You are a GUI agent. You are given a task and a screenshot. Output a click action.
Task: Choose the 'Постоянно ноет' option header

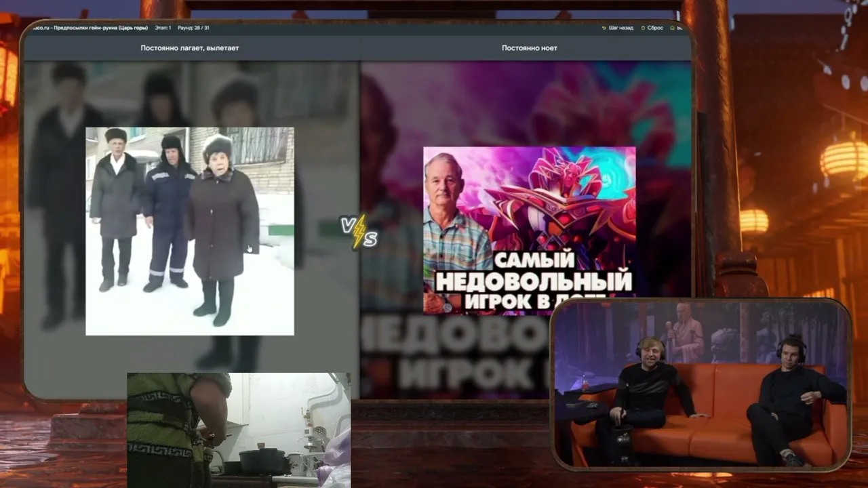[529, 48]
